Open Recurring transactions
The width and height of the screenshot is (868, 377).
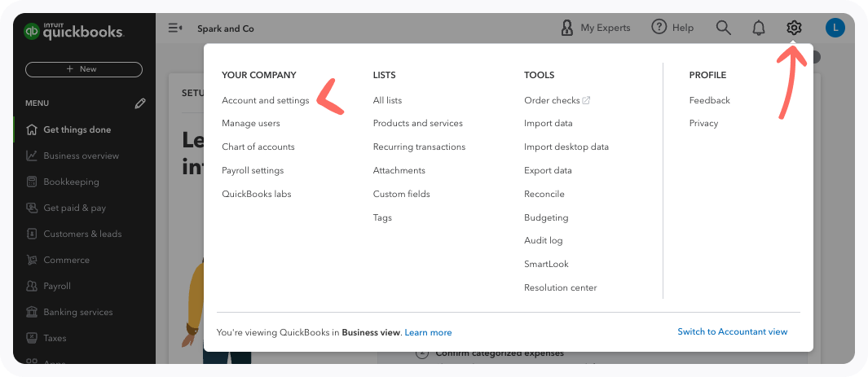(x=419, y=147)
